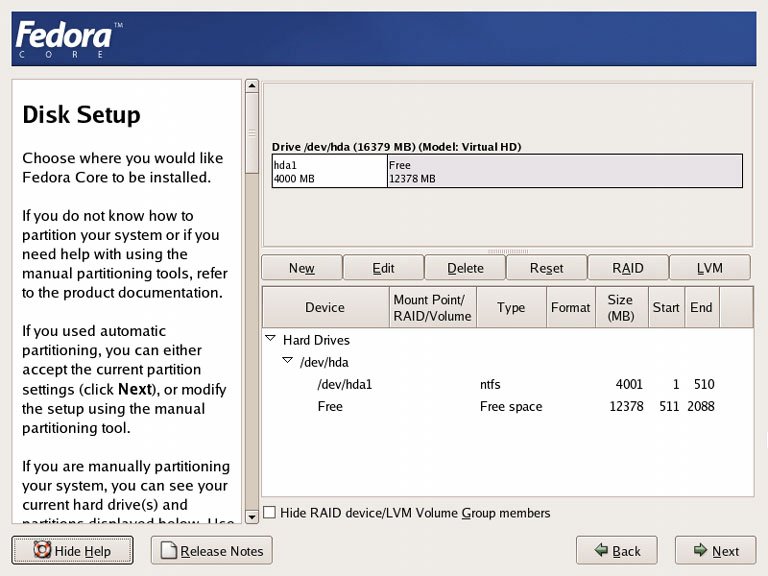This screenshot has height=576, width=768.
Task: Click the document icon on Release Notes
Action: click(168, 550)
